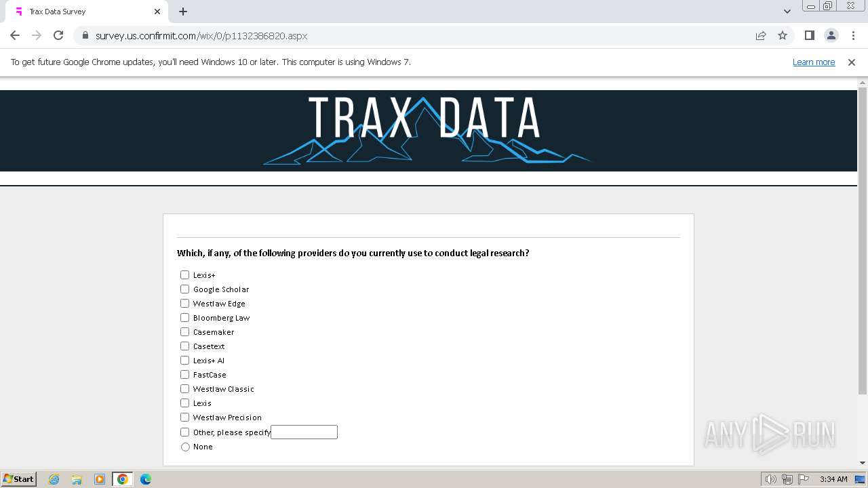Tick the Bloomberg Law checkbox
This screenshot has width=868, height=488.
pyautogui.click(x=184, y=317)
